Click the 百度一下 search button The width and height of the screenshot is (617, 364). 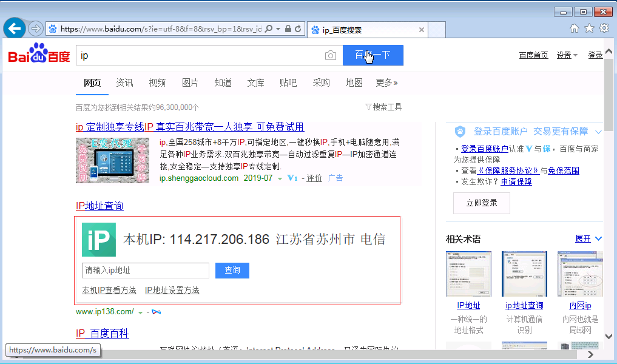373,55
